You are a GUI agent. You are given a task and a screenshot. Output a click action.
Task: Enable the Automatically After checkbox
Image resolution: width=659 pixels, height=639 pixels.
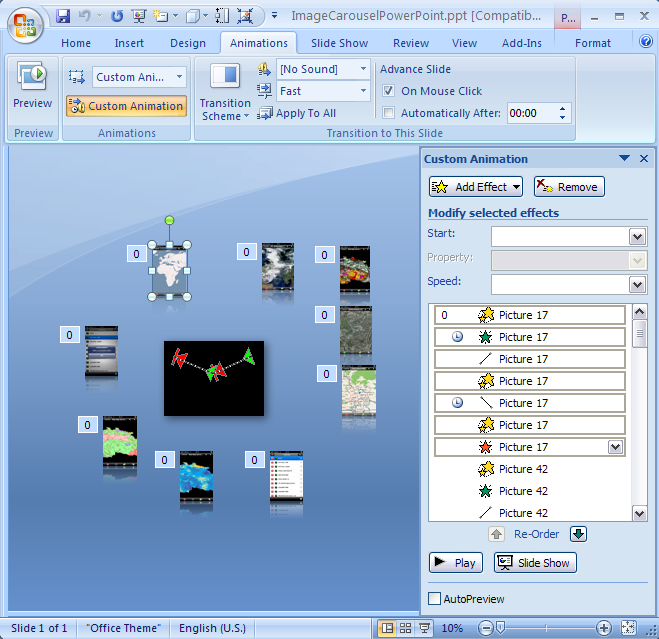(389, 113)
